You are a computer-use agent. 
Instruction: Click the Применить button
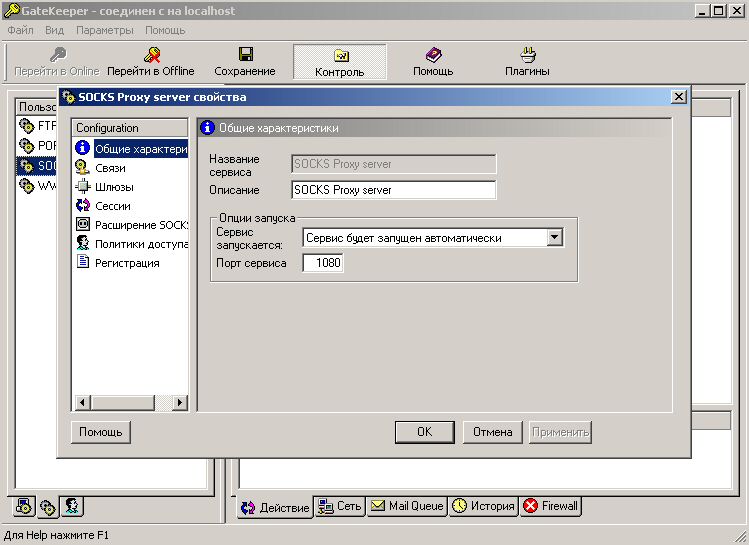click(560, 432)
